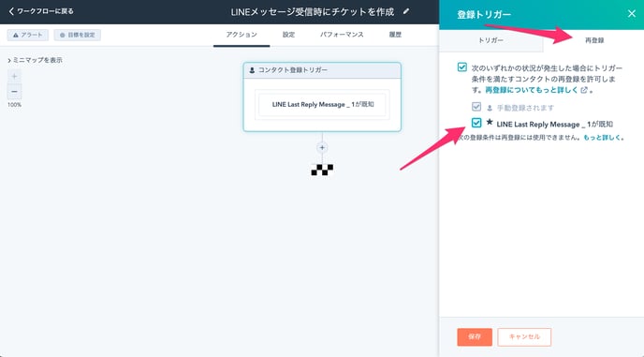The width and height of the screenshot is (644, 357).
Task: Open the パフォーマンス tab
Action: tap(342, 35)
